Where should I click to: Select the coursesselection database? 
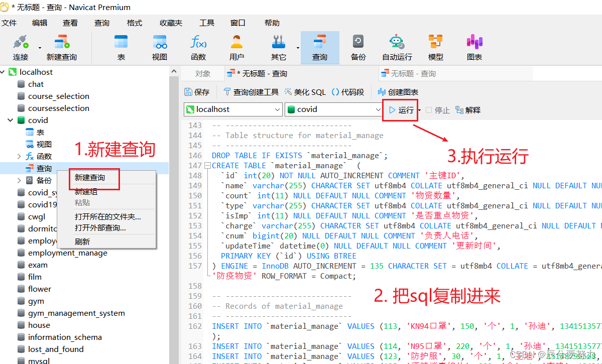tap(58, 108)
